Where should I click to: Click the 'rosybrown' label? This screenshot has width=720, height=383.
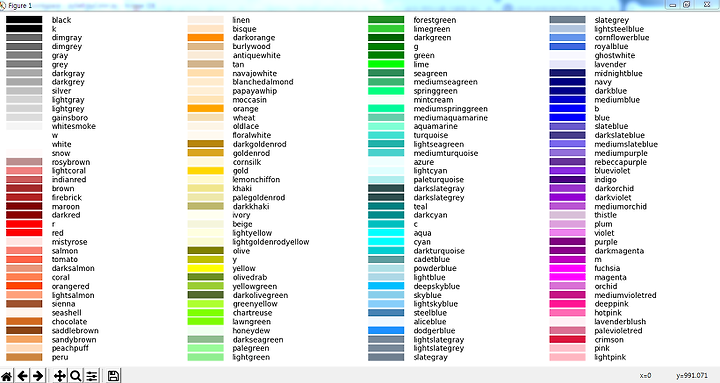tap(71, 162)
